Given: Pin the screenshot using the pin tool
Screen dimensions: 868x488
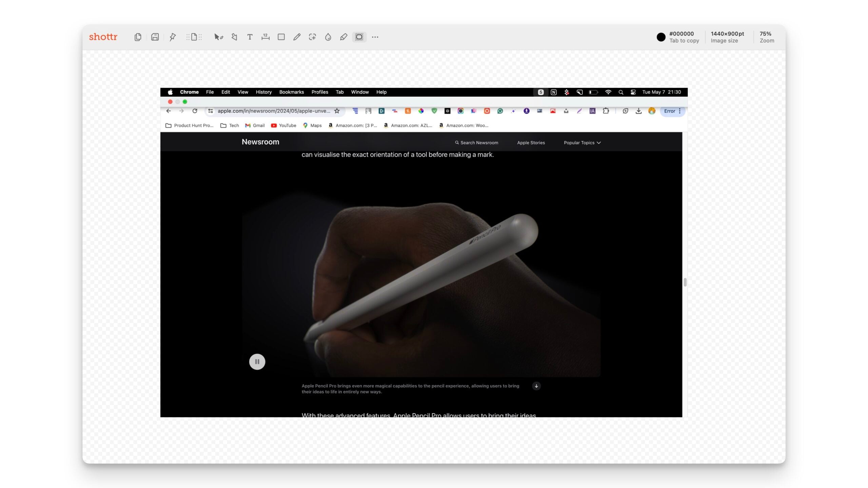Looking at the screenshot, I should [x=172, y=37].
